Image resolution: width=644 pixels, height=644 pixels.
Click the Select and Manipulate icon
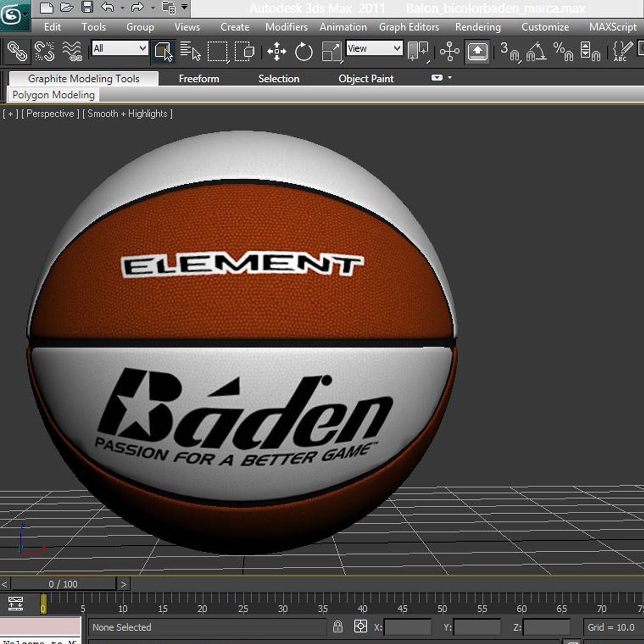449,52
